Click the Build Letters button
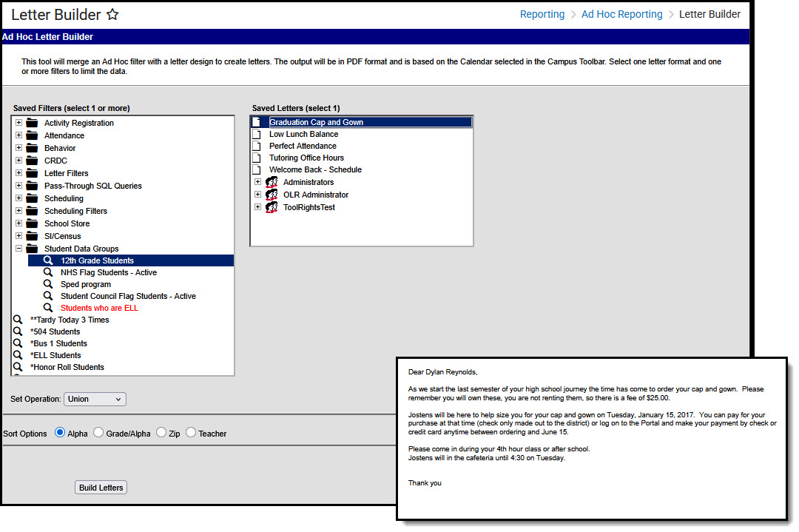 pyautogui.click(x=101, y=488)
